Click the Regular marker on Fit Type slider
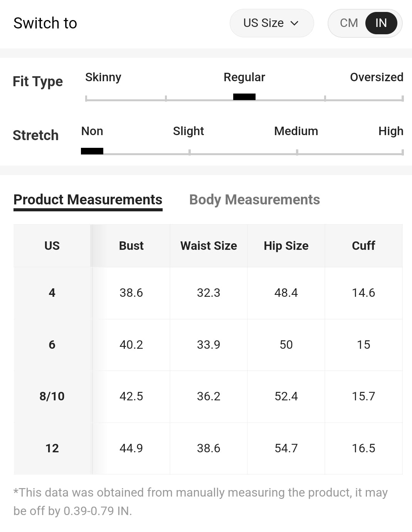 point(244,97)
